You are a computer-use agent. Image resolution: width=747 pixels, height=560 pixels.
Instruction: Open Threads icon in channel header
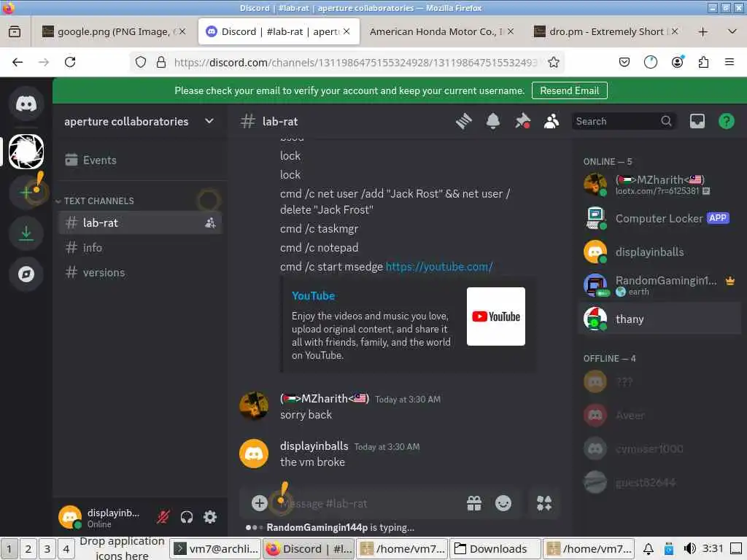(463, 122)
